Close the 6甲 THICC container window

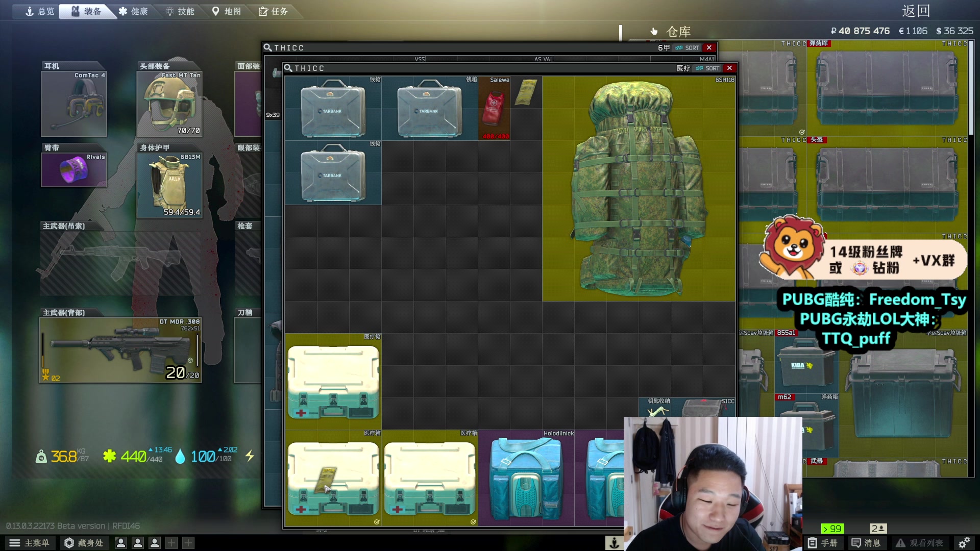point(709,47)
